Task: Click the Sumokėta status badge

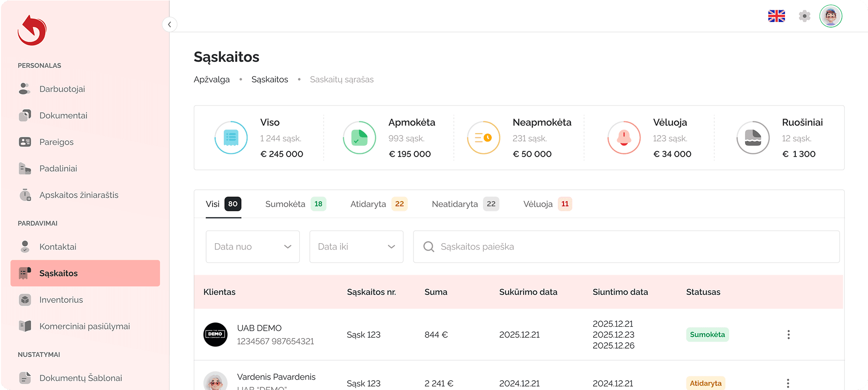Action: tap(708, 335)
